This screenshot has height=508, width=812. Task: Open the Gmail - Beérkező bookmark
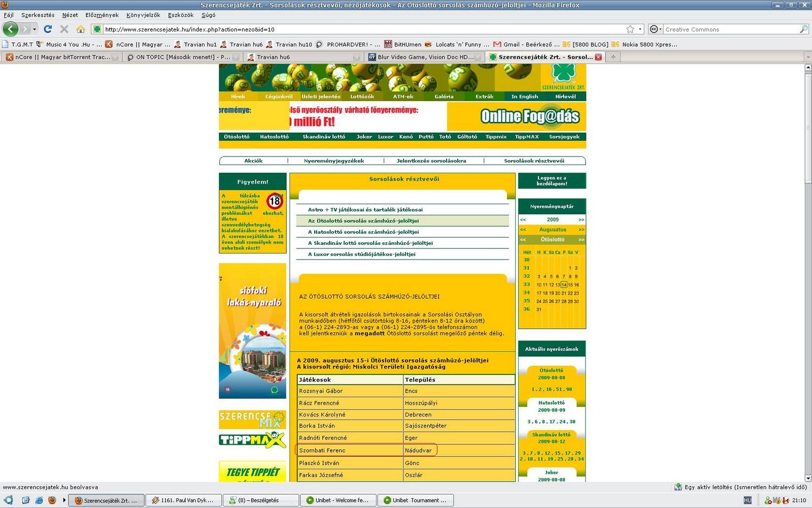click(526, 44)
